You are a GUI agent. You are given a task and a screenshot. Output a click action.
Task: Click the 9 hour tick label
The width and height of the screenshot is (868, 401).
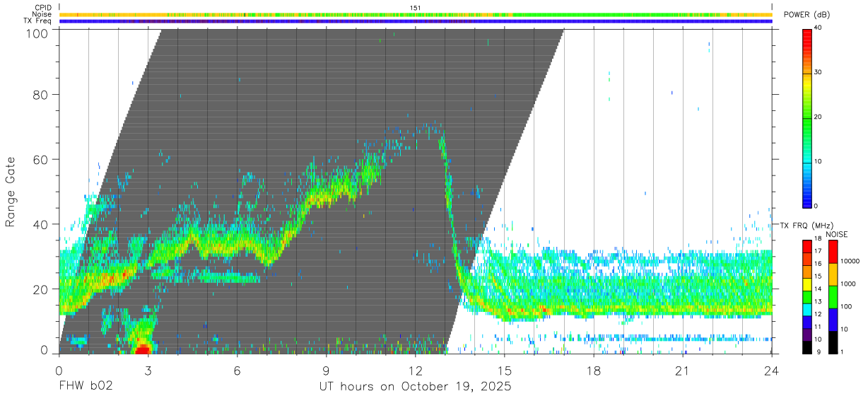[326, 370]
